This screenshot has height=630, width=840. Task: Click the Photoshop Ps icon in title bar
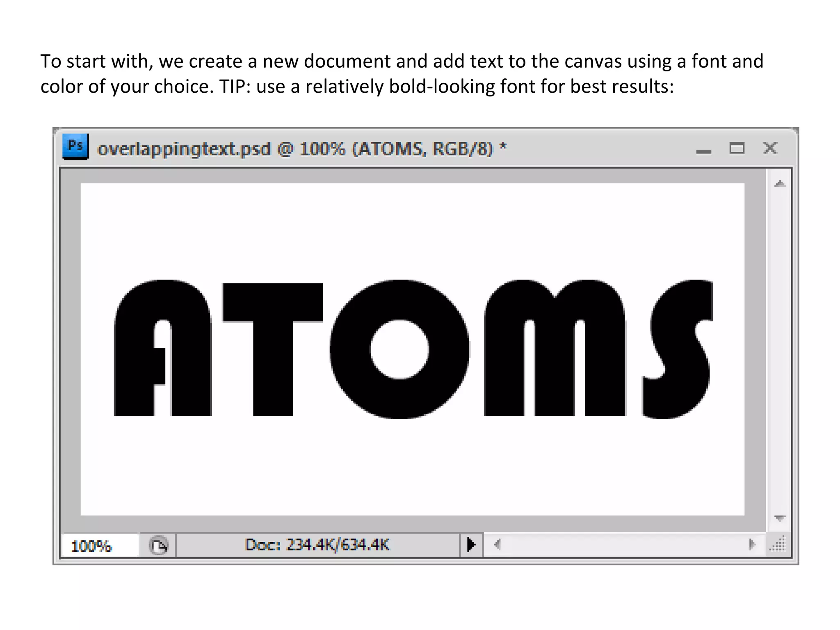click(75, 146)
